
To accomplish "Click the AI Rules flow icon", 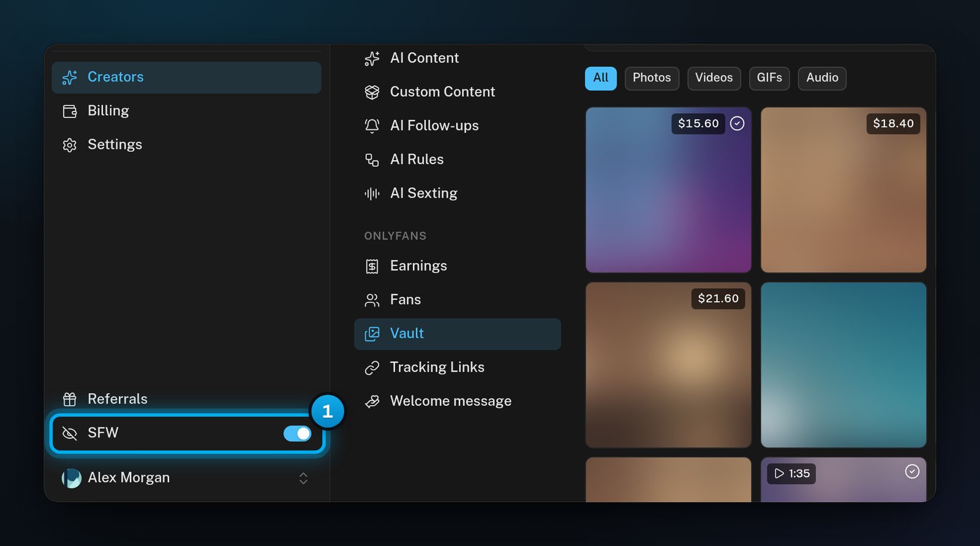I will point(372,160).
